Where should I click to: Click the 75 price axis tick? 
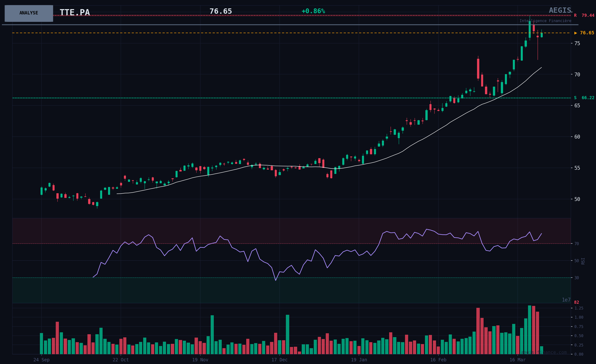point(577,43)
